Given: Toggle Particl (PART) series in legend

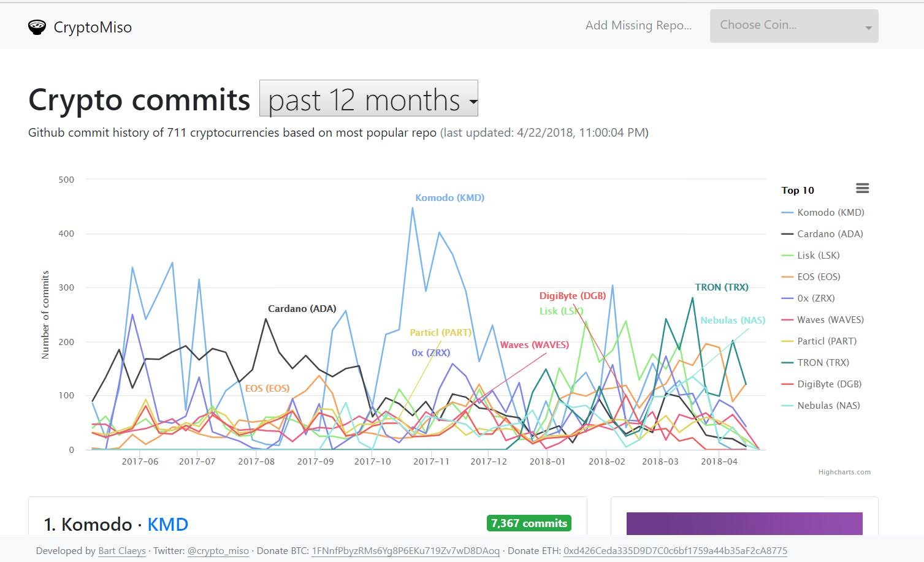Looking at the screenshot, I should click(819, 341).
